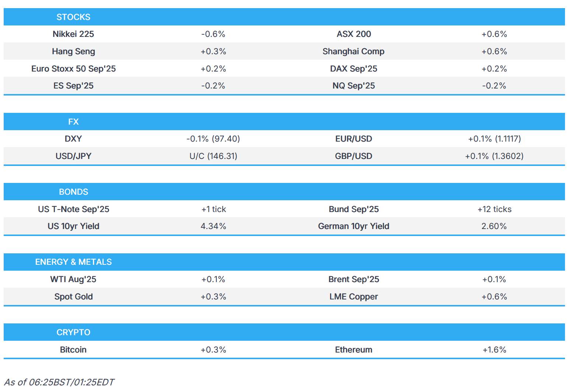572x392 pixels.
Task: Click the BONDS section header
Action: (x=73, y=192)
